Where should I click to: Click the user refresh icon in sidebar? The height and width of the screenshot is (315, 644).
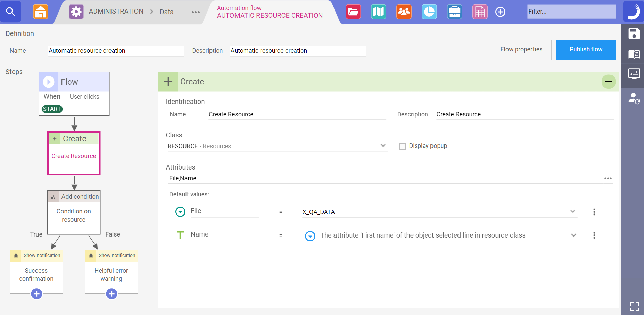pyautogui.click(x=634, y=98)
